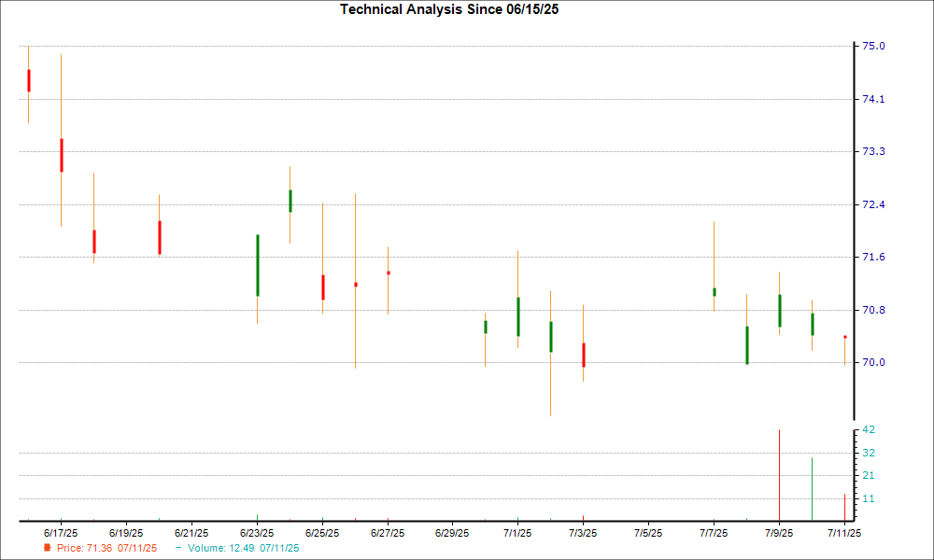Viewport: 934px width, 560px height.
Task: Click the 32 volume axis label
Action: click(x=869, y=453)
